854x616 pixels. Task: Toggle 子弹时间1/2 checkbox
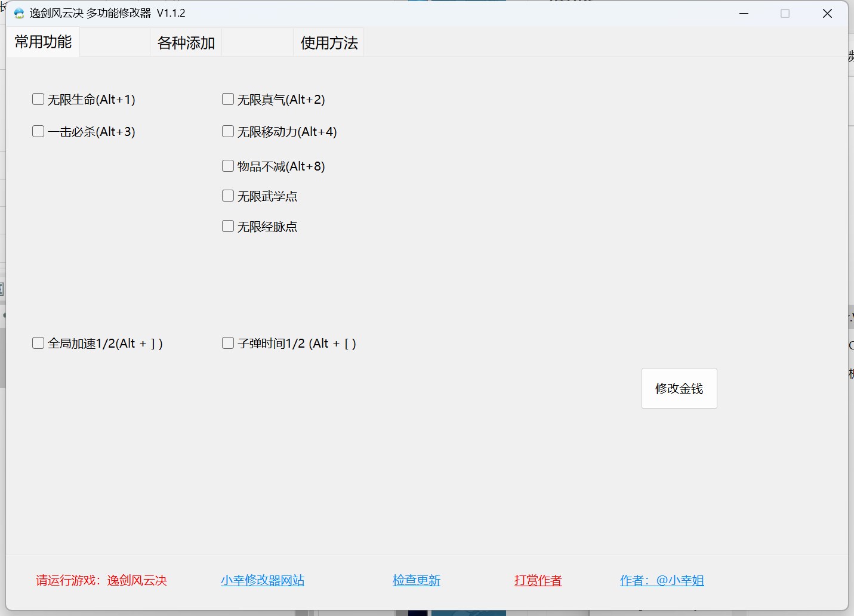(x=228, y=343)
